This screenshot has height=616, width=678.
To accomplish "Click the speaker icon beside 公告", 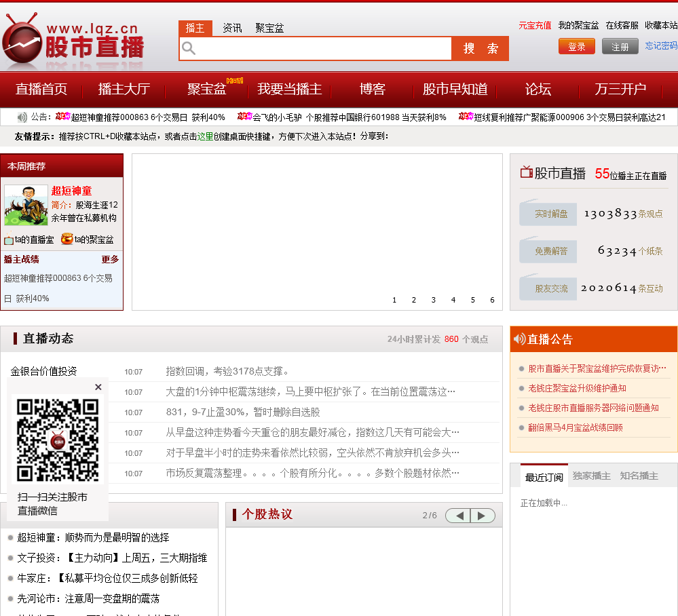I will [x=22, y=117].
